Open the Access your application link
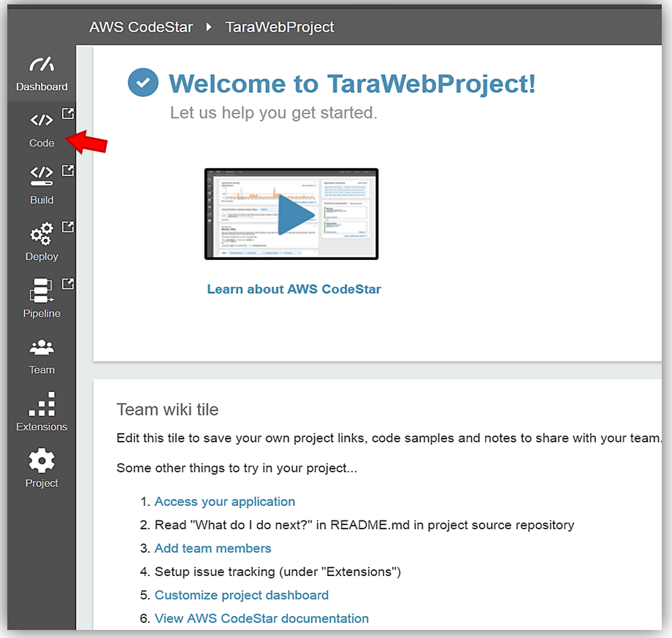Image resolution: width=672 pixels, height=638 pixels. (x=225, y=501)
